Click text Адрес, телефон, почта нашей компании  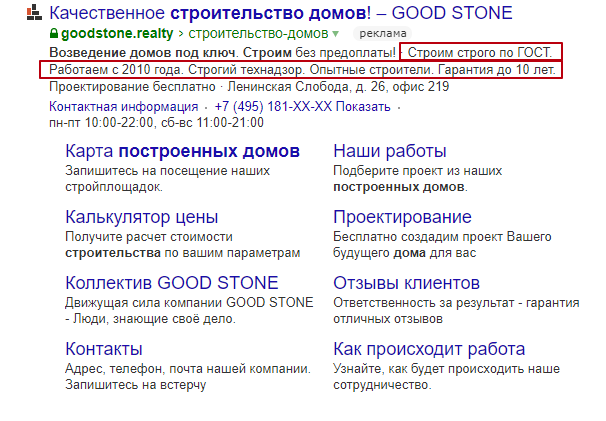tap(188, 368)
